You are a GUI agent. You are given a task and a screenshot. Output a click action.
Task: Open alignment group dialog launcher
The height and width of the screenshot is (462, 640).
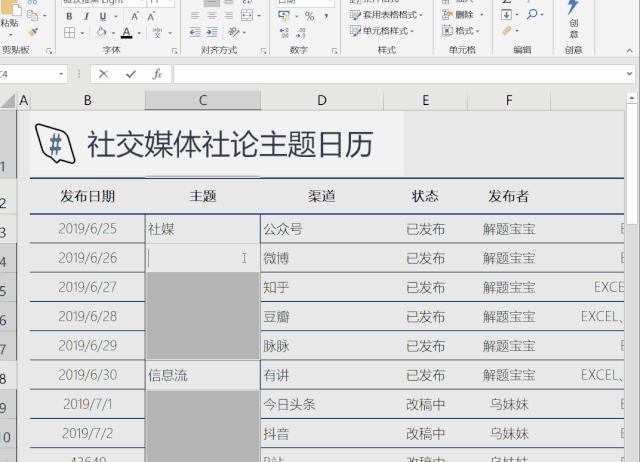pos(263,51)
